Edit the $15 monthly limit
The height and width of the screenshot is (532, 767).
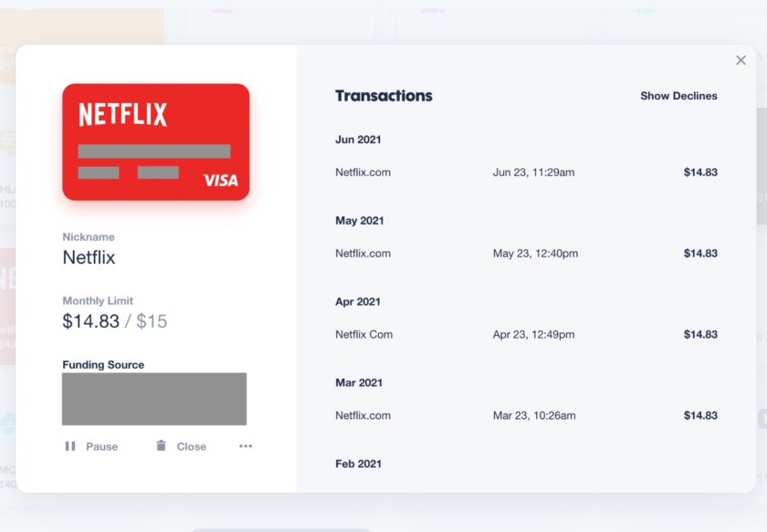152,321
